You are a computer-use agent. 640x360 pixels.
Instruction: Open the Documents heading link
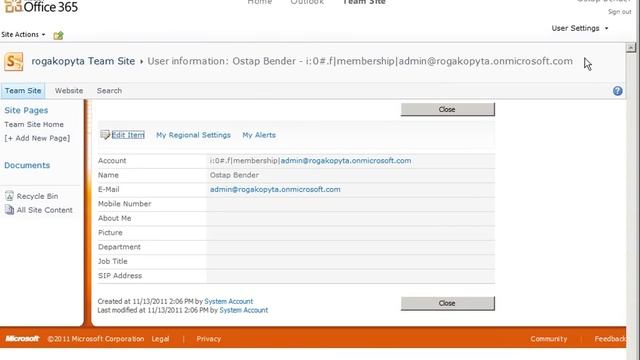coord(27,165)
